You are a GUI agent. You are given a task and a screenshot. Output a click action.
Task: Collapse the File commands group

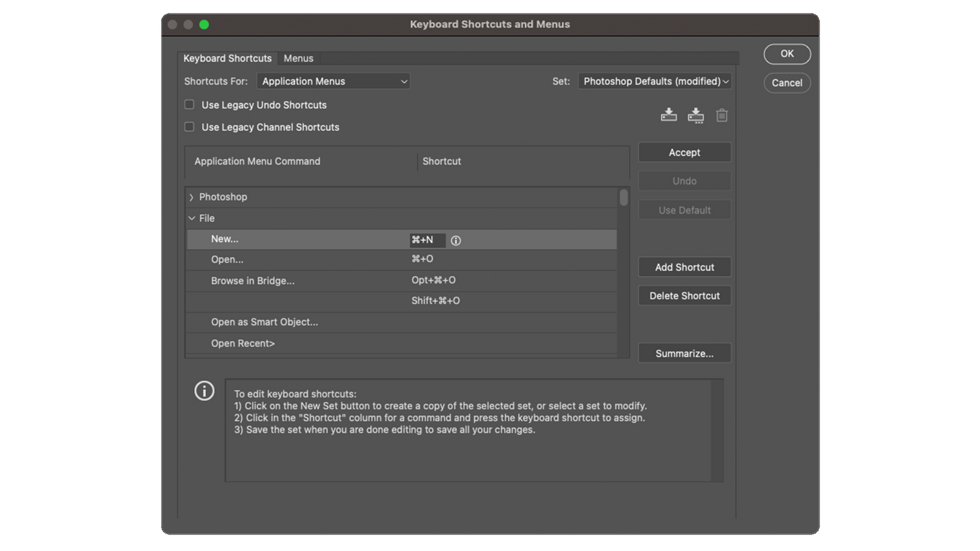[x=192, y=218]
